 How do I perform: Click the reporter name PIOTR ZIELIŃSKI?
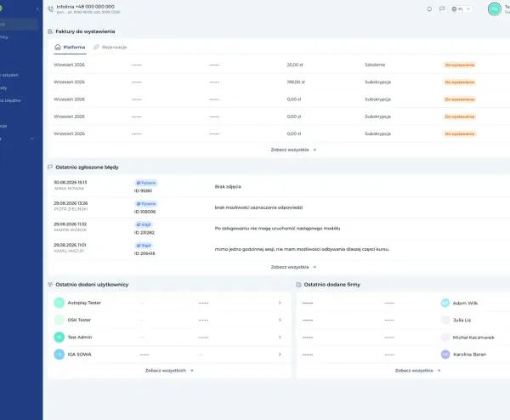pyautogui.click(x=71, y=209)
